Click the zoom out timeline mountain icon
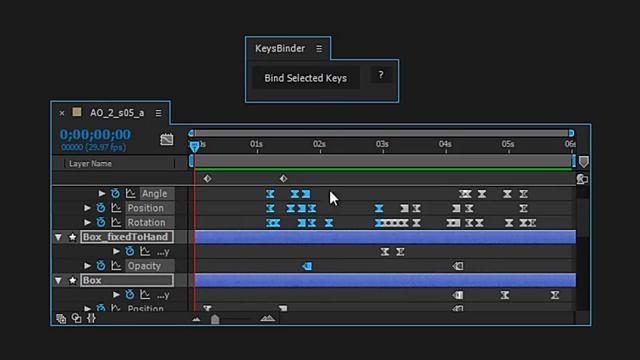The height and width of the screenshot is (360, 640). point(196,319)
